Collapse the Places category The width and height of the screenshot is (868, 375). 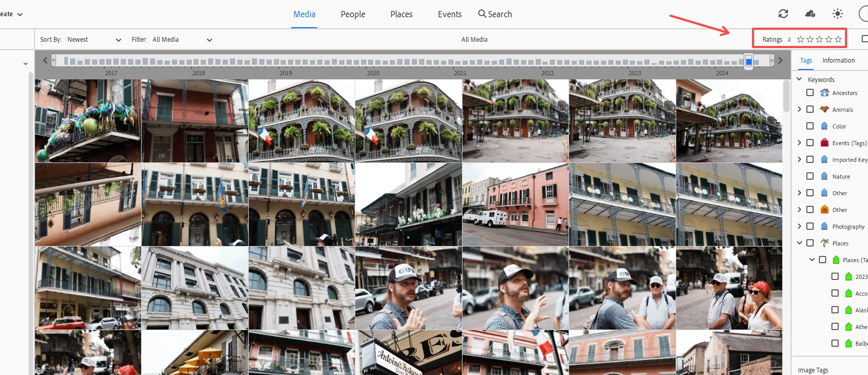click(x=799, y=243)
